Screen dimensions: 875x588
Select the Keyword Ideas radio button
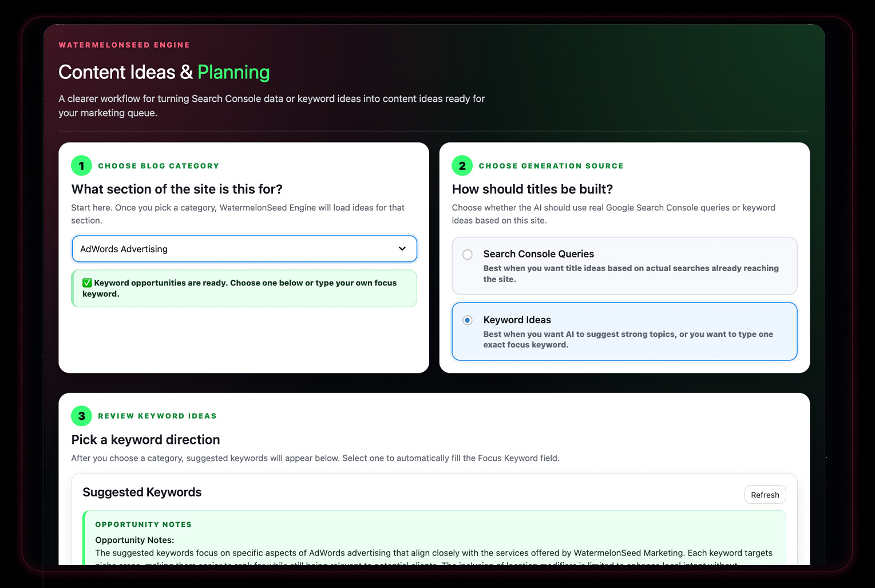468,320
